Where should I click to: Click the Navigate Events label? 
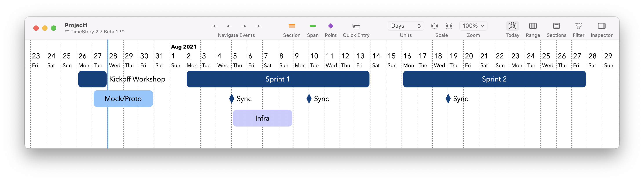(236, 35)
